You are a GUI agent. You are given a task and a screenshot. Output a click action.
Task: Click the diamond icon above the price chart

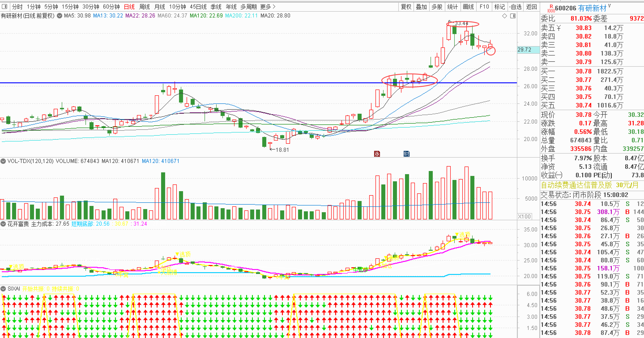505,16
